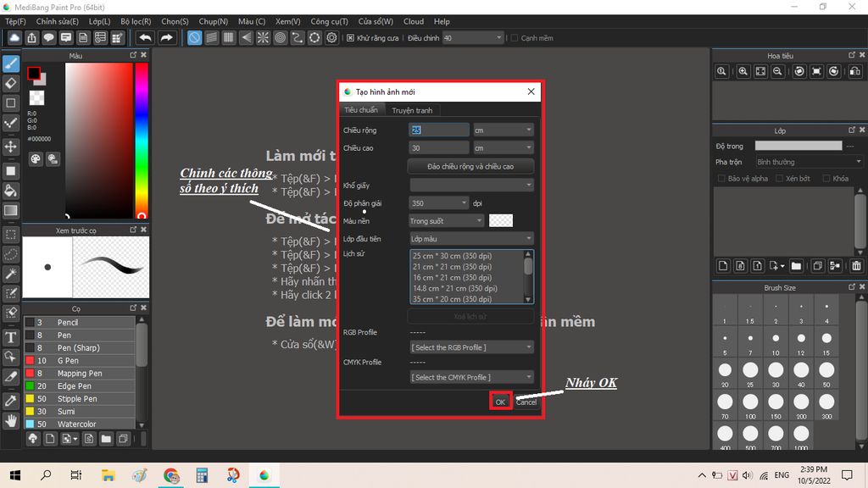Click zoom-in icon in Hoa tiêu panel
The height and width of the screenshot is (488, 868).
click(743, 71)
